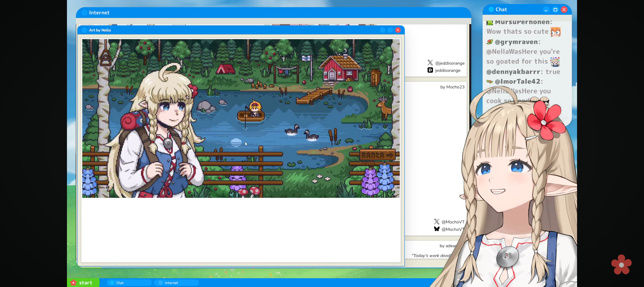Click the badge beside @grymraven
This screenshot has width=644, height=287.
pos(490,42)
